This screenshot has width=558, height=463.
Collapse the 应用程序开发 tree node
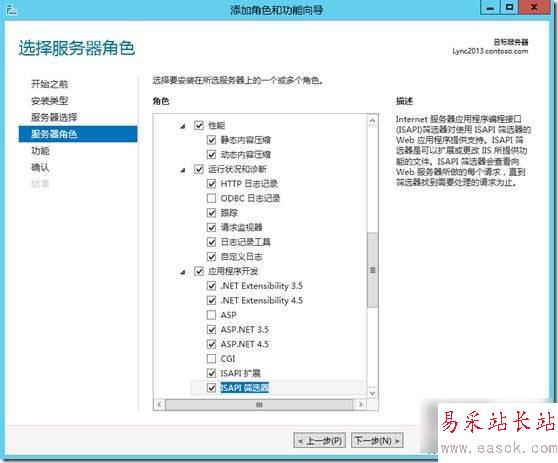point(183,272)
